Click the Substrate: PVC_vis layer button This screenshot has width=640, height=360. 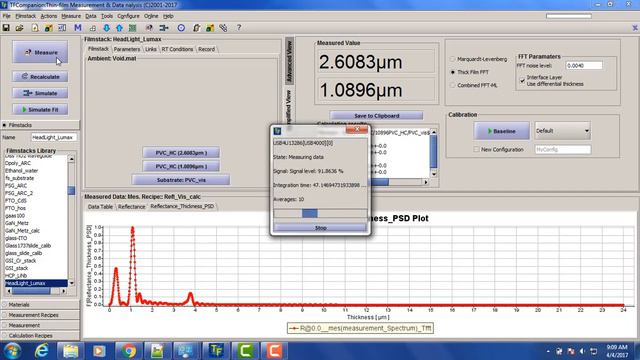click(x=181, y=180)
